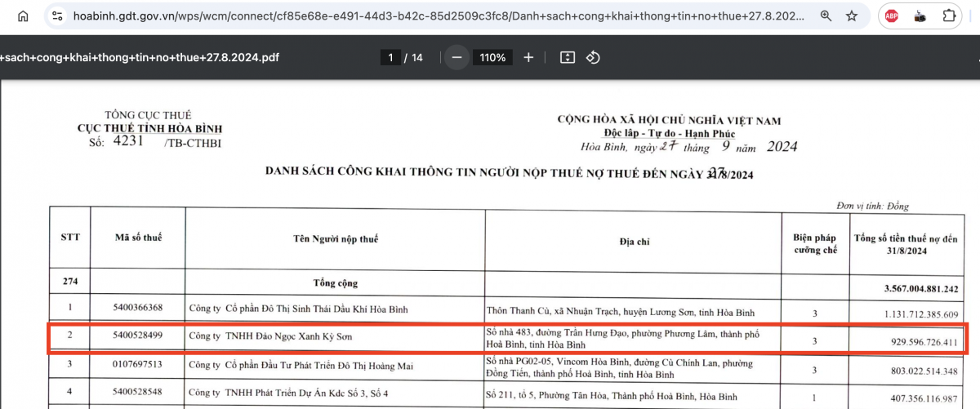Open site information icon in address bar
980x409 pixels.
point(56,16)
